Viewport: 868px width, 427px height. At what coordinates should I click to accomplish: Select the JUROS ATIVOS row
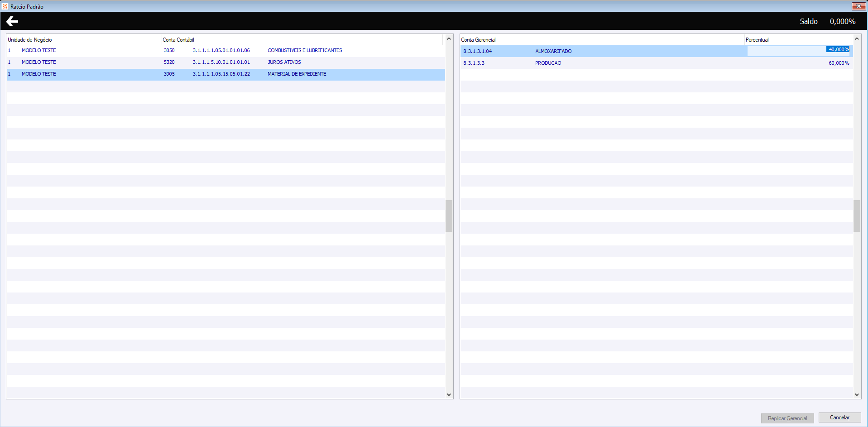pos(225,62)
